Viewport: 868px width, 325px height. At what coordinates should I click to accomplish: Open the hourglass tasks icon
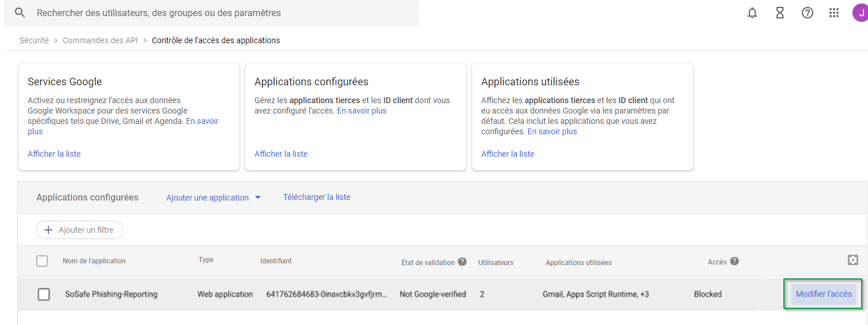(780, 13)
